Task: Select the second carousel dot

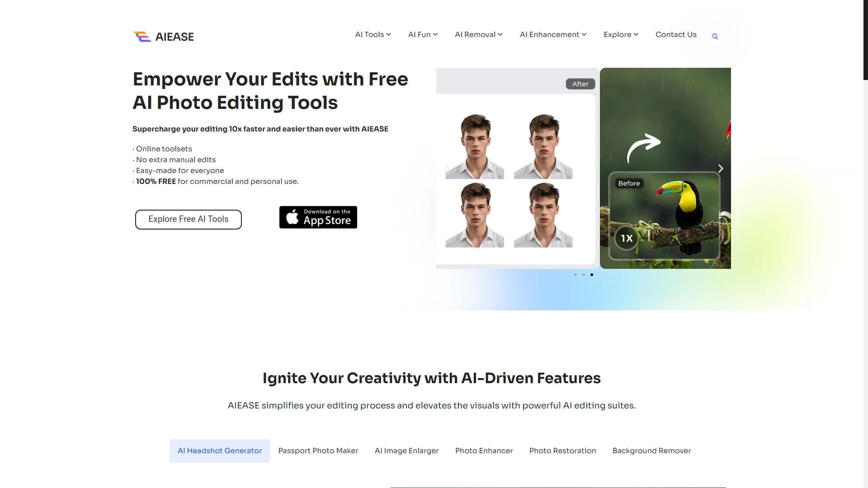Action: 584,275
